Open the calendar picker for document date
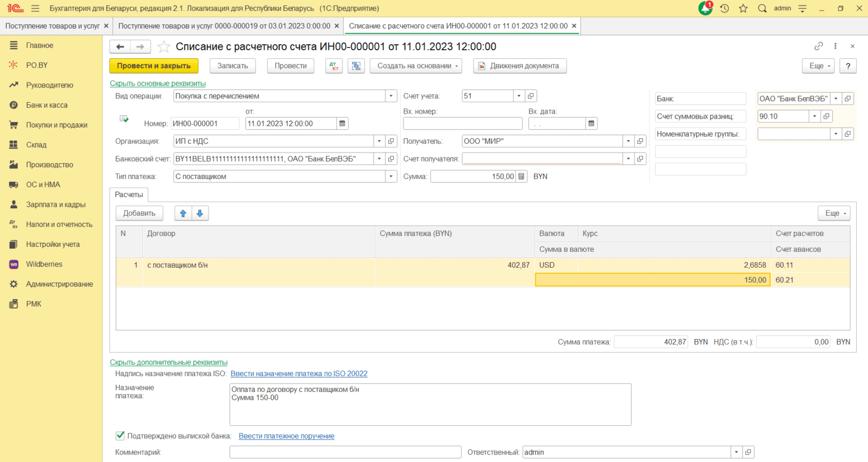868x462 pixels. [x=342, y=124]
